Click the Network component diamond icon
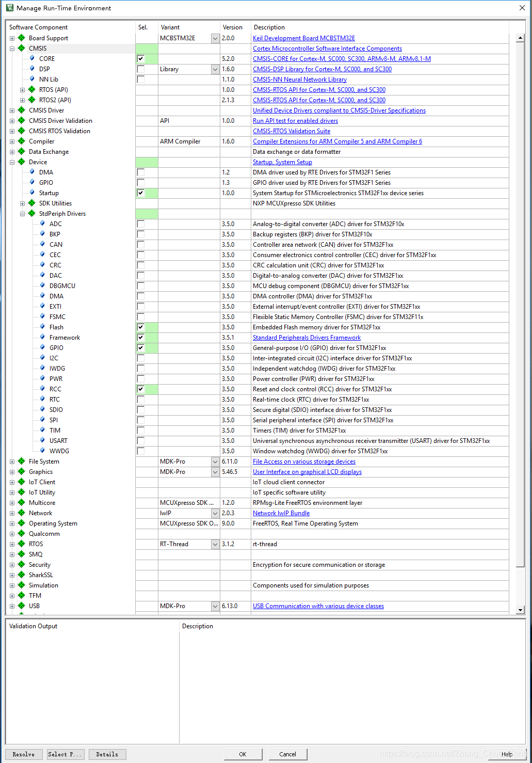Image resolution: width=532 pixels, height=763 pixels. (x=21, y=513)
